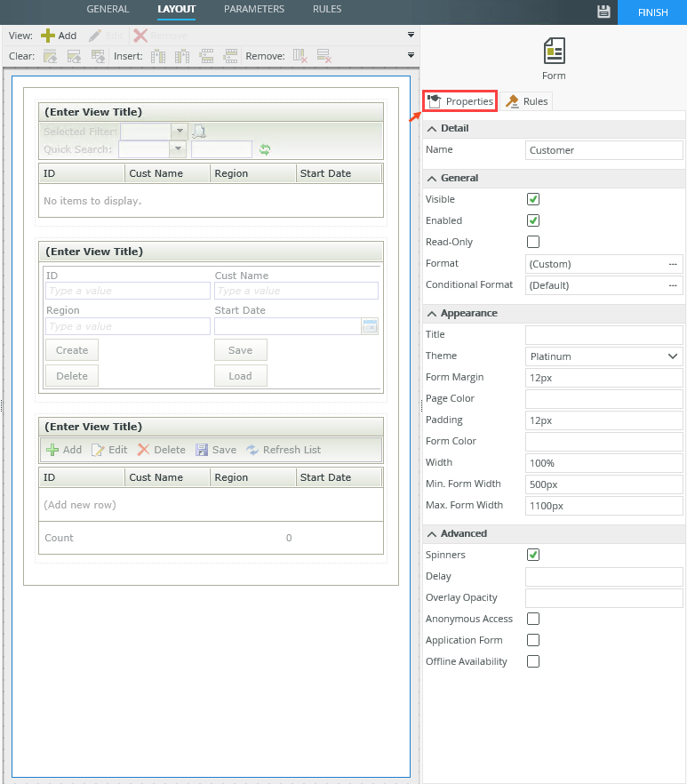Screen dimensions: 687x784
Task: Click the Remove column icon
Action: (x=300, y=56)
